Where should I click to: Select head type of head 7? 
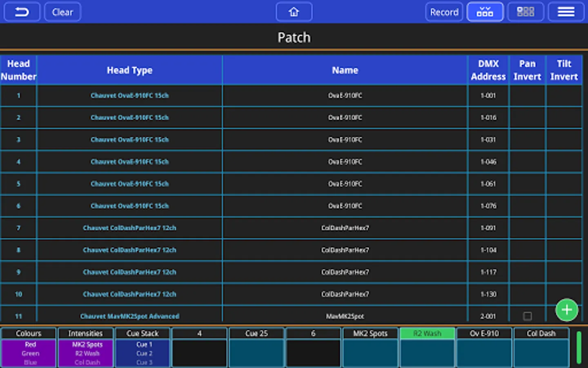(x=129, y=228)
